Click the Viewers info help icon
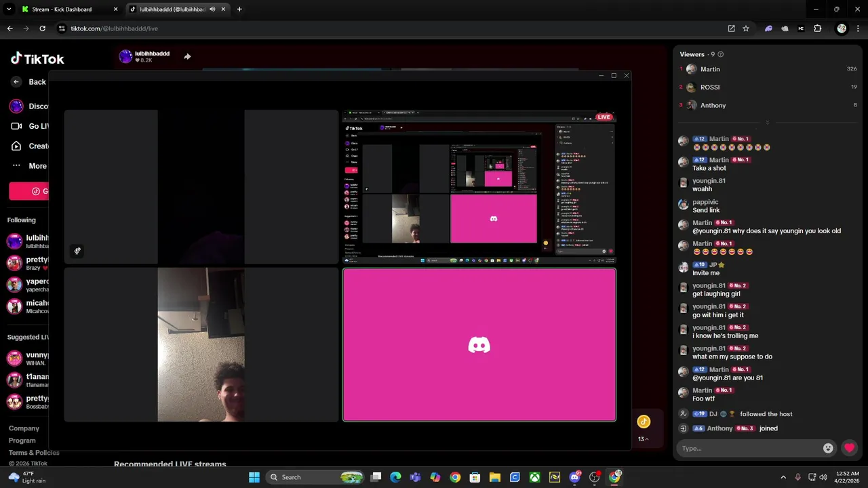The width and height of the screenshot is (868, 488). 721,54
